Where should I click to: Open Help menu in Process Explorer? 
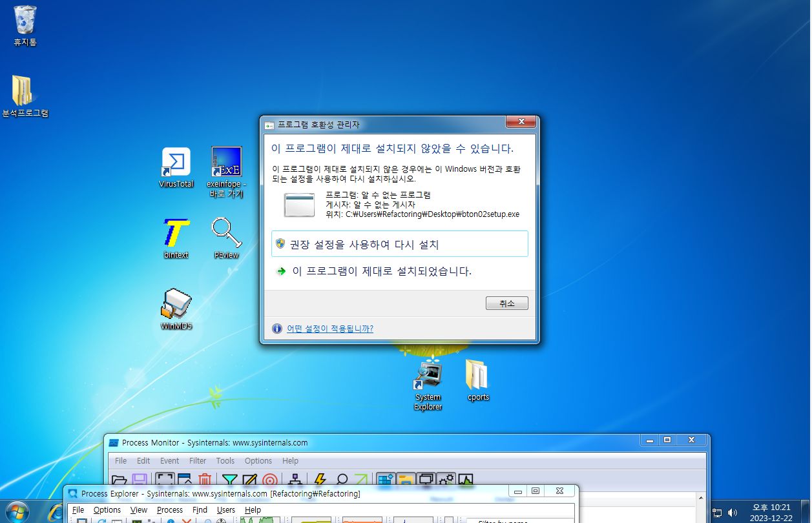click(253, 509)
